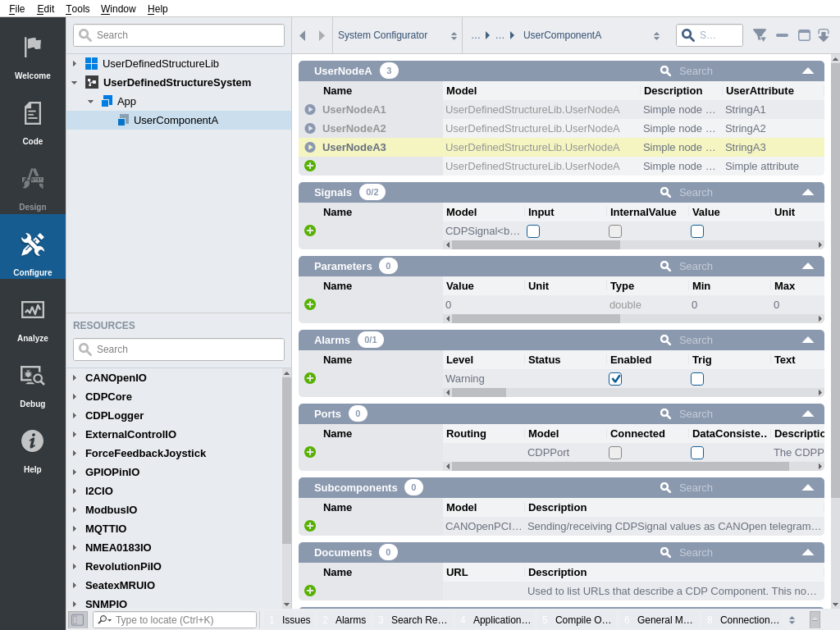Toggle the Input checkbox in Signals
This screenshot has width=840, height=630.
click(x=533, y=231)
